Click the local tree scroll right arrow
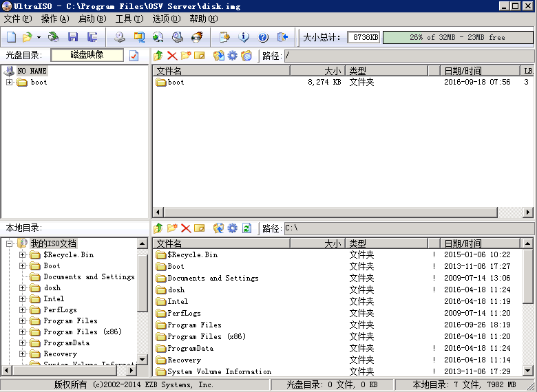The height and width of the screenshot is (392, 537). tap(132, 370)
